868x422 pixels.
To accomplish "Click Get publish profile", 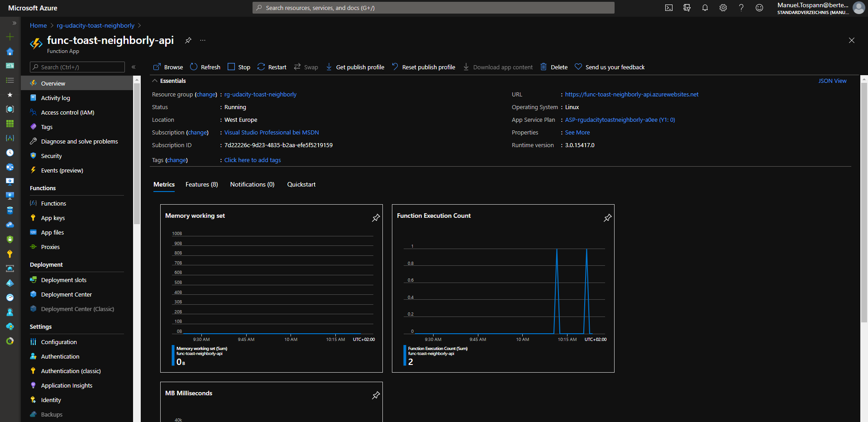I will tap(355, 67).
